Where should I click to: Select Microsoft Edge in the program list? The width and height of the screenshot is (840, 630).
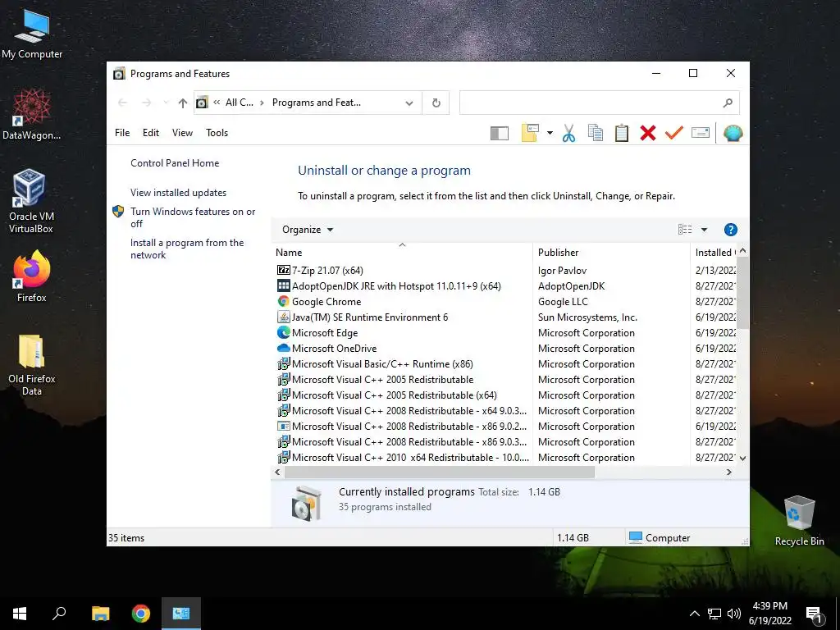point(325,333)
